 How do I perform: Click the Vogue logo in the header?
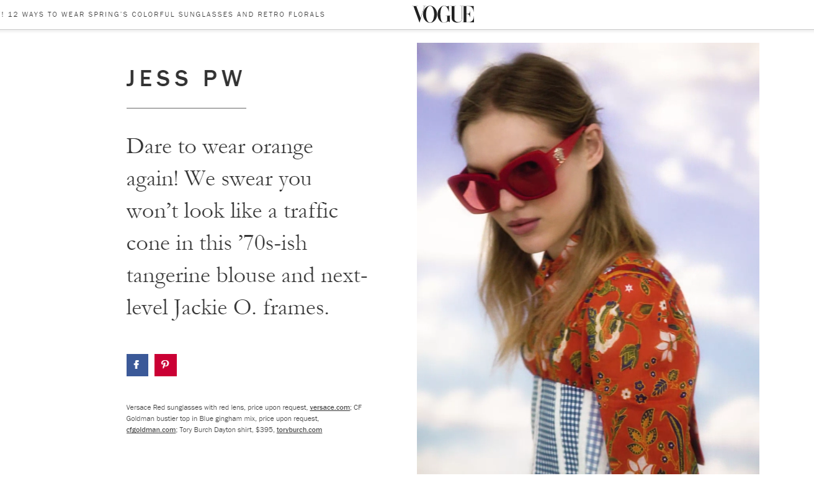443,14
